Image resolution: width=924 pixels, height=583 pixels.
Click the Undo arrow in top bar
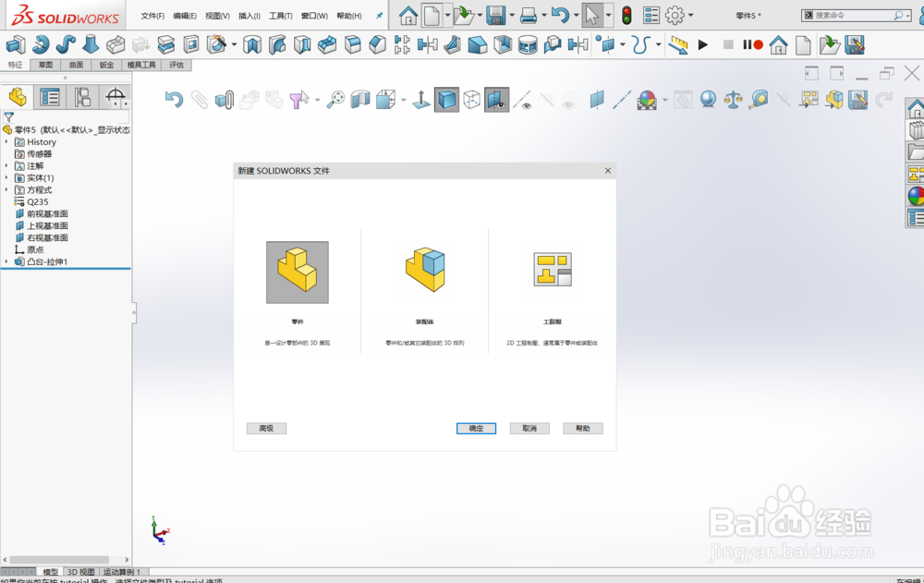561,16
